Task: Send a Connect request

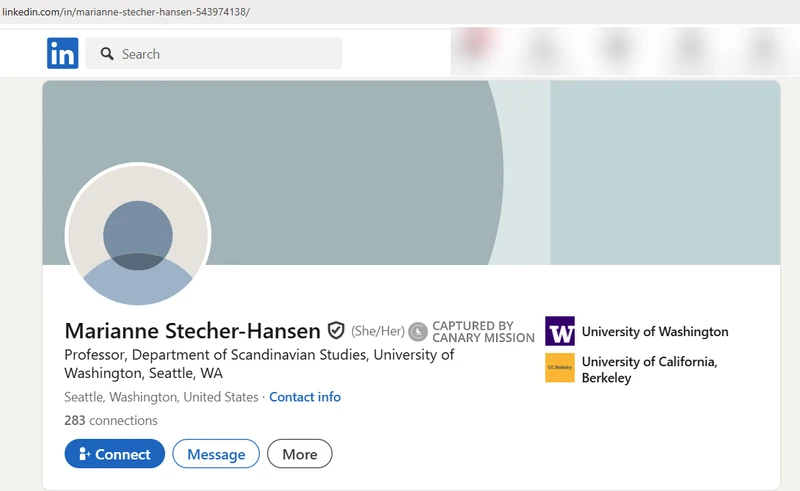Action: [114, 454]
